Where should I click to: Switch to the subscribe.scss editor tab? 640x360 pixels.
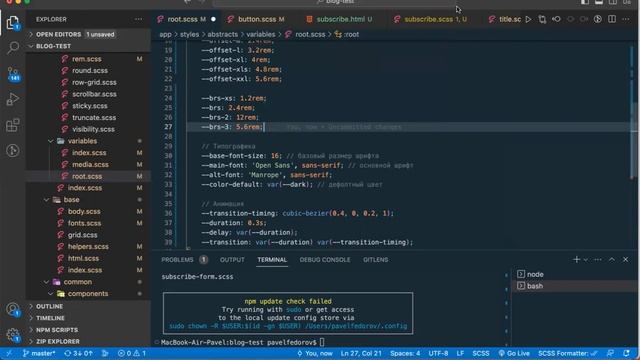[x=434, y=19]
